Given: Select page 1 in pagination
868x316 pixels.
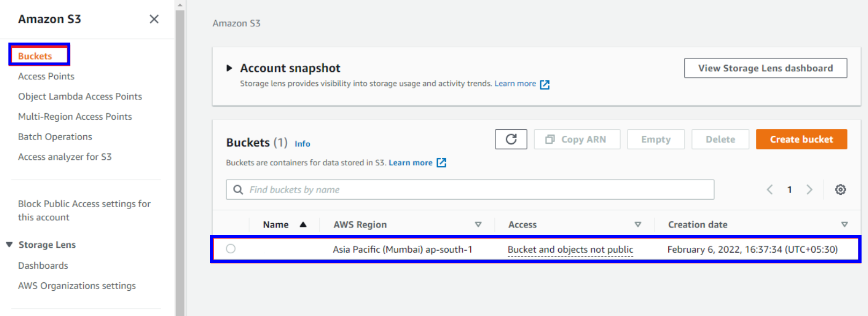Looking at the screenshot, I should 790,189.
